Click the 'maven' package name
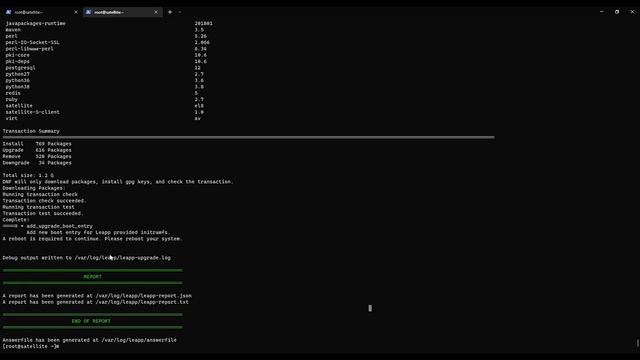Viewport: 640px width, 360px height. click(13, 30)
